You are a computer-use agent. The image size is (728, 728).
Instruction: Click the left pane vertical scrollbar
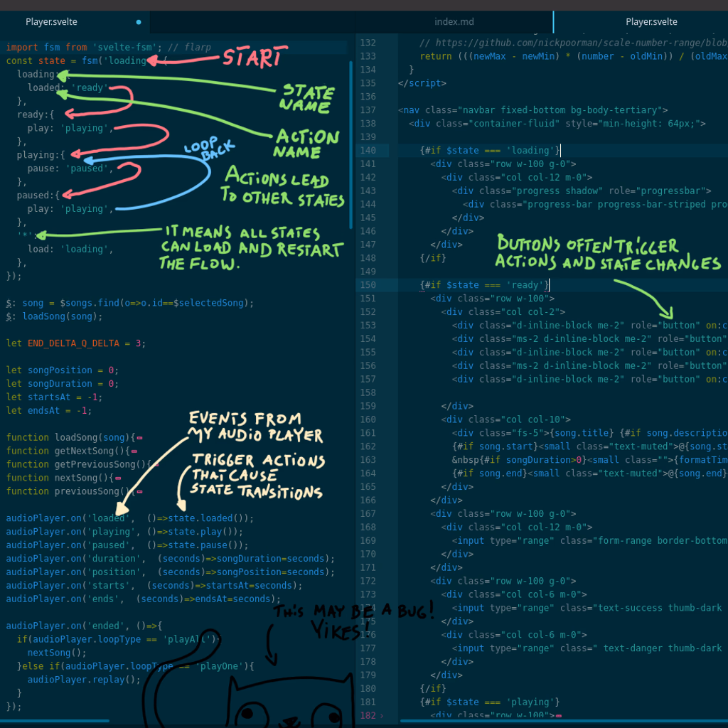point(350,142)
